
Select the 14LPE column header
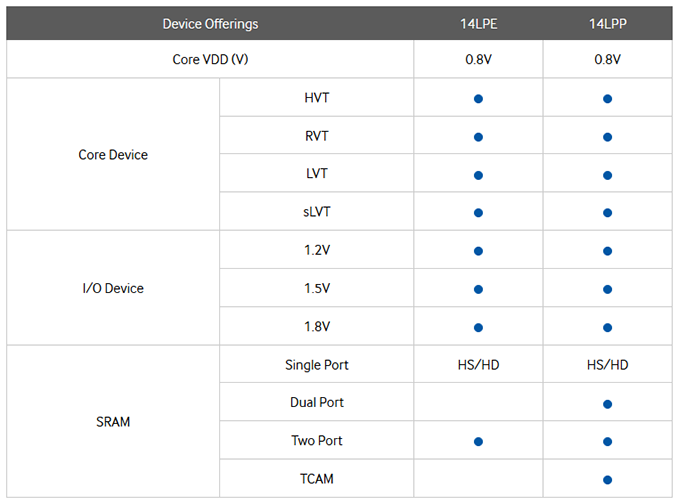coord(478,23)
